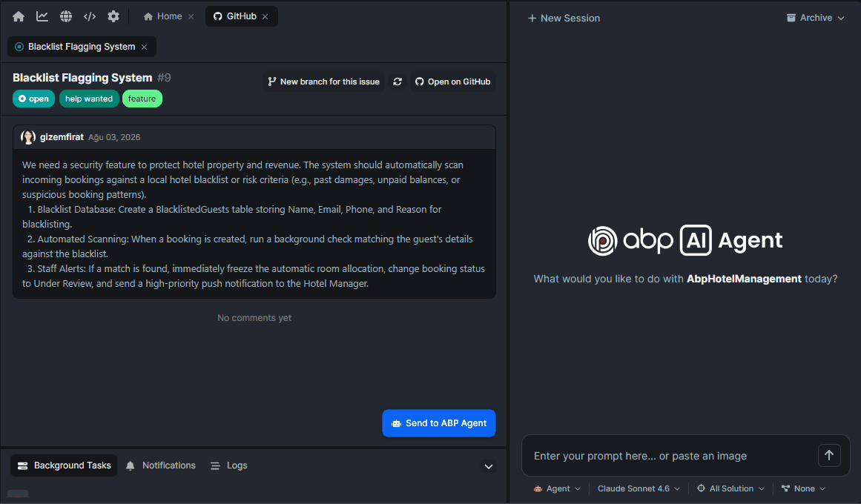Viewport: 861px width, 504px height.
Task: Change the Claude Sonnet 4.6 model dropdown
Action: tap(639, 488)
